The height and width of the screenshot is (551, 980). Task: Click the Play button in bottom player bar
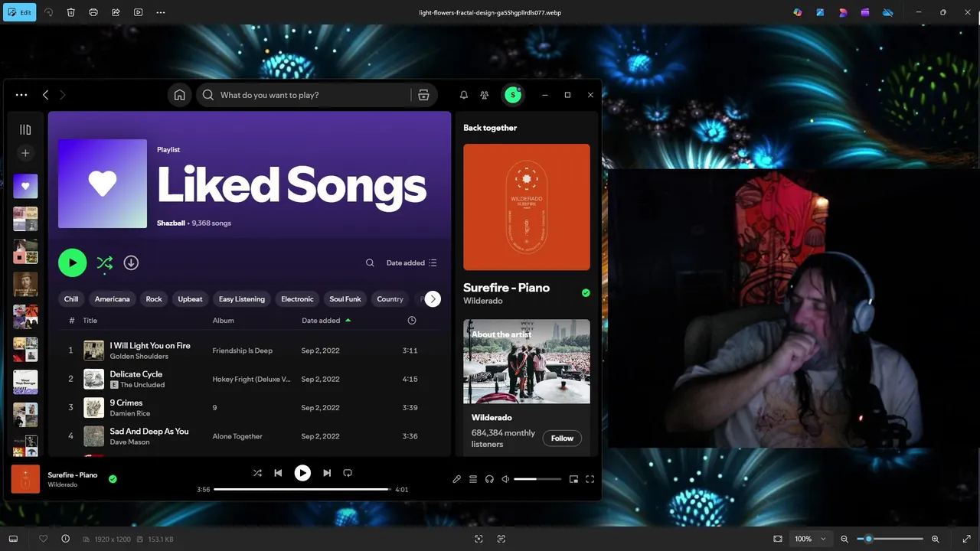302,473
